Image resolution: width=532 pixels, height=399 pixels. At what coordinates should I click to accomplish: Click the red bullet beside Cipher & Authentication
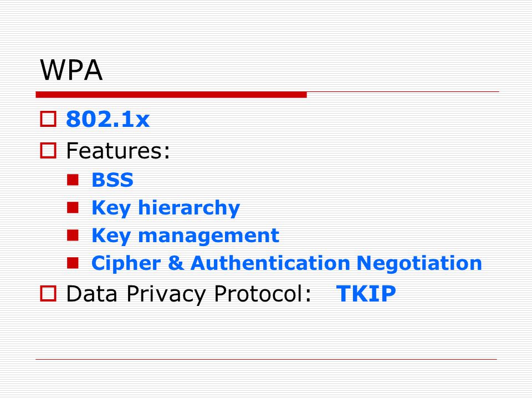pyautogui.click(x=73, y=263)
